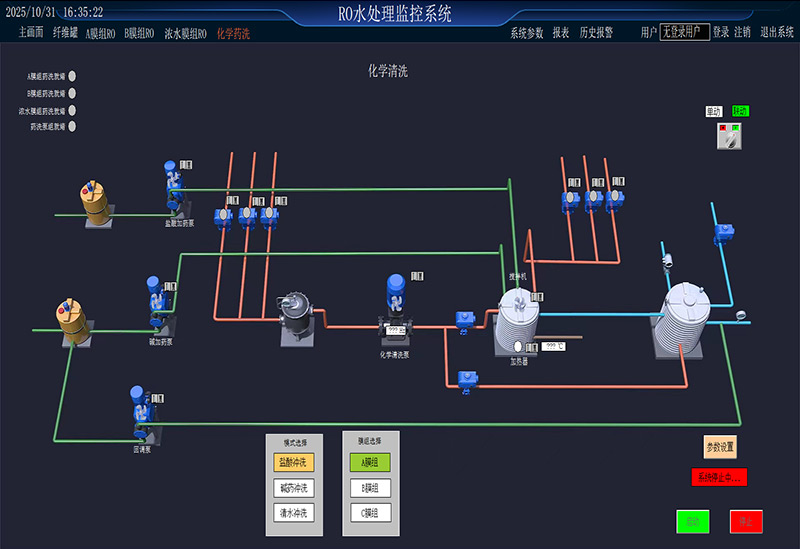Viewport: 800px width, 549px height.
Task: Click the 化学清洗泵 pump icon
Action: tap(395, 302)
